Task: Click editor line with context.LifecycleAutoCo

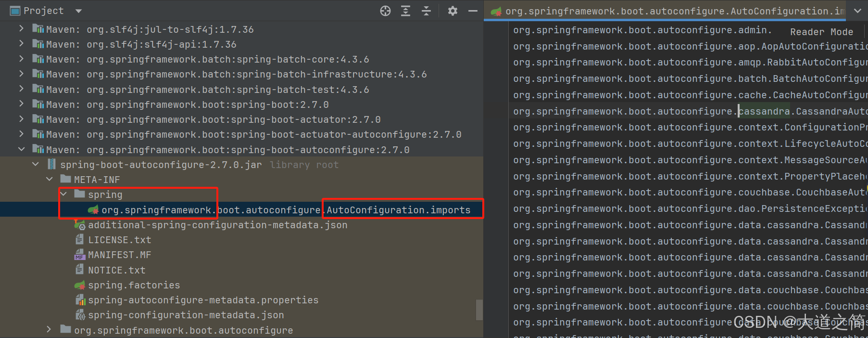Action: point(690,143)
